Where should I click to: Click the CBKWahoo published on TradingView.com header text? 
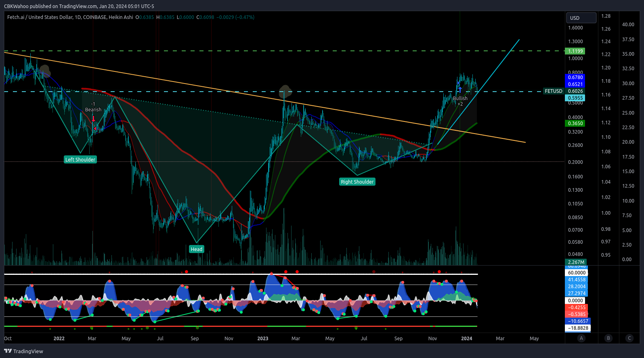(79, 6)
